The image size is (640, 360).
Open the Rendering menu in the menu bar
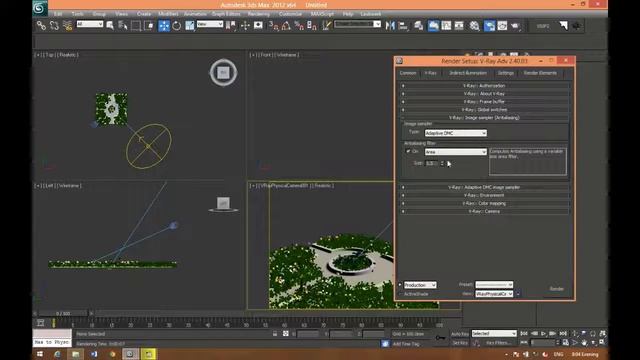coord(259,14)
